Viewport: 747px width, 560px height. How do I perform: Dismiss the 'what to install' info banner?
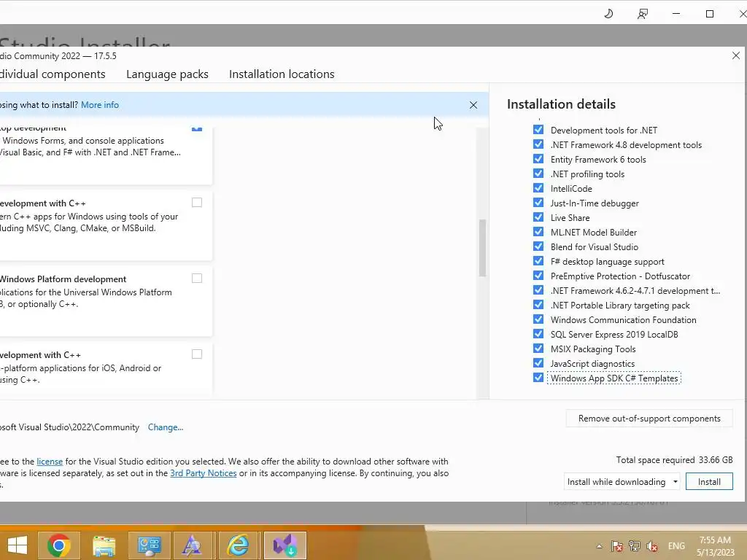click(473, 105)
